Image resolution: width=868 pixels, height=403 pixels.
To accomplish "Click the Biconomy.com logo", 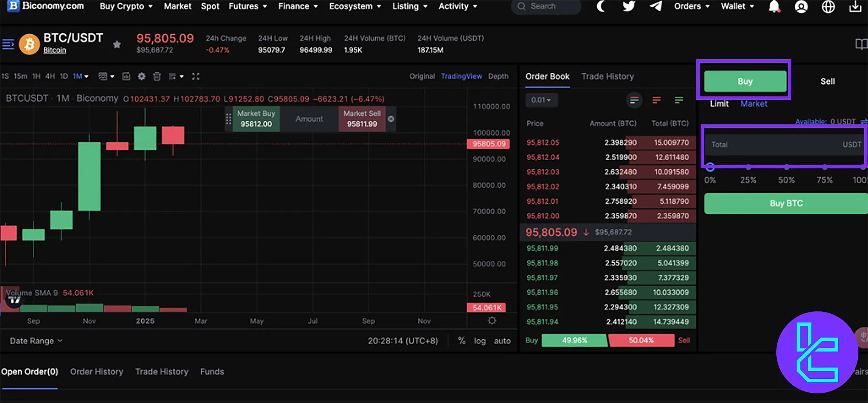I will pyautogui.click(x=46, y=6).
